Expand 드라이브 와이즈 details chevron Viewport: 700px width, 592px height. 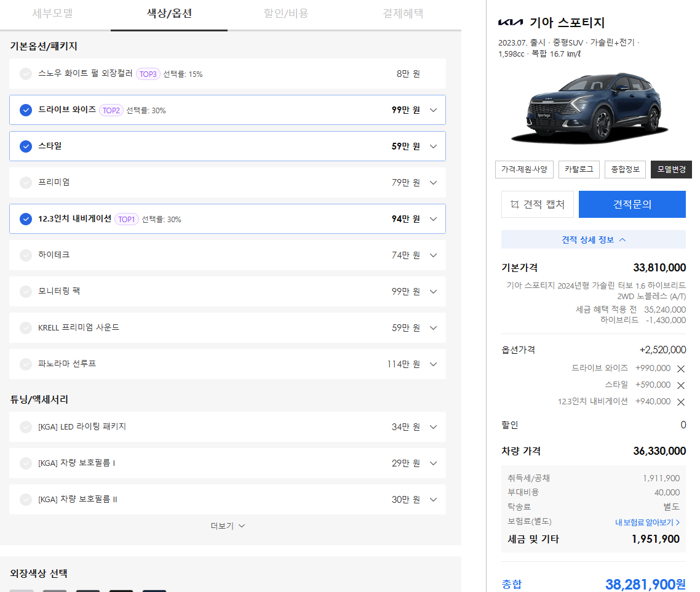click(x=433, y=110)
